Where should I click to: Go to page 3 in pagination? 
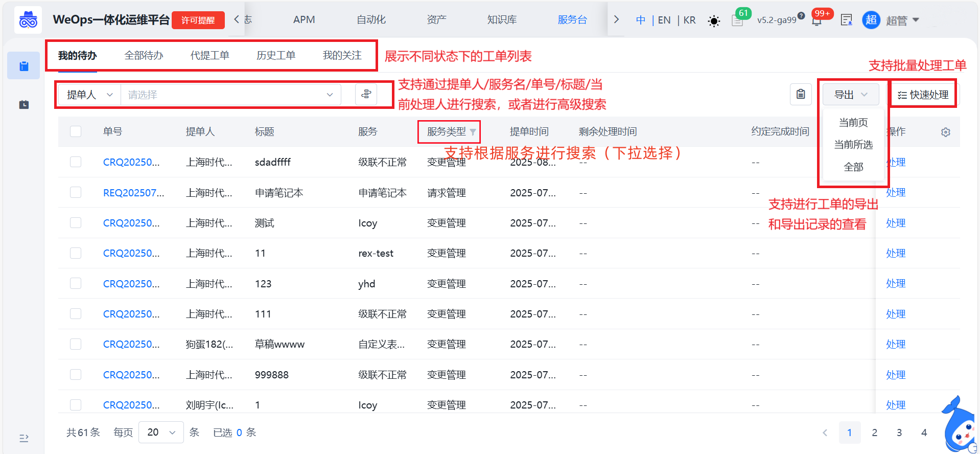[899, 433]
